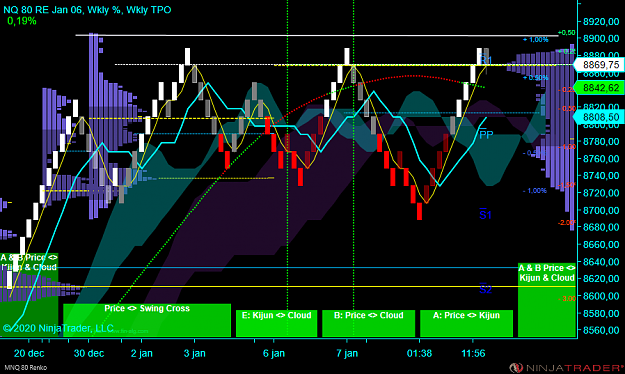Click the 8900,00 price axis label
625x374 pixels.
601,39
